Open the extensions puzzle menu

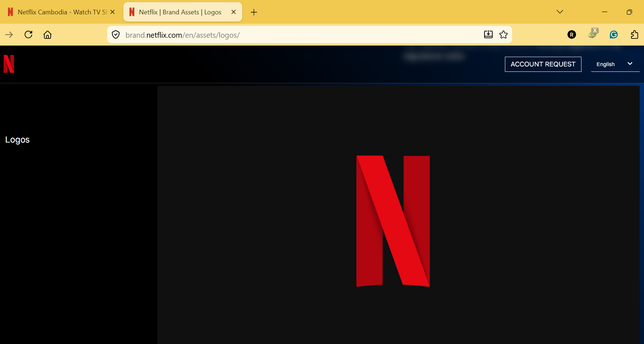pyautogui.click(x=635, y=34)
